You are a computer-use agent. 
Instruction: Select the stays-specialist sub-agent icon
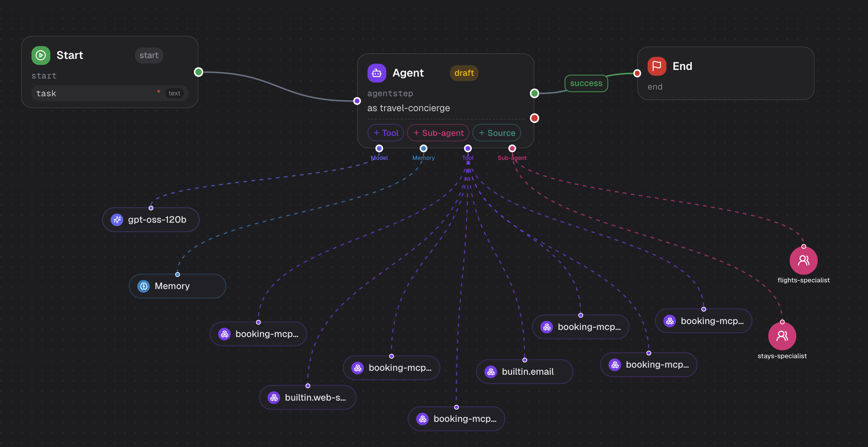tap(782, 336)
